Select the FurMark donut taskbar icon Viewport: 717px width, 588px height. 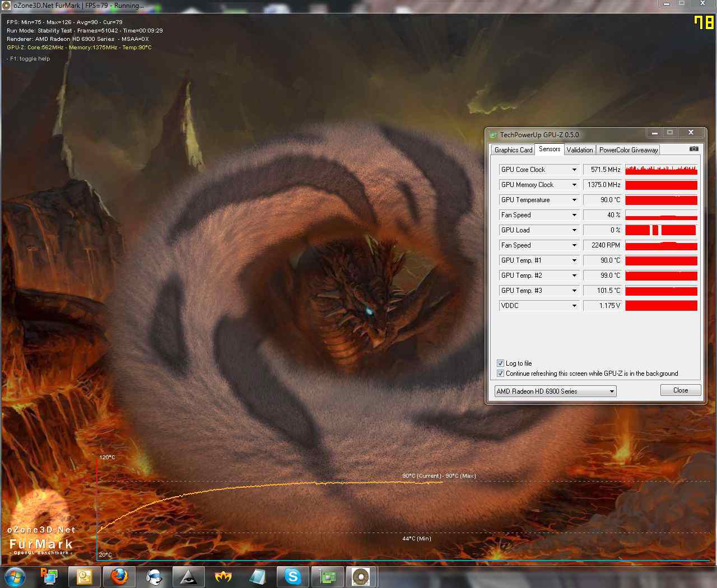[x=361, y=576]
